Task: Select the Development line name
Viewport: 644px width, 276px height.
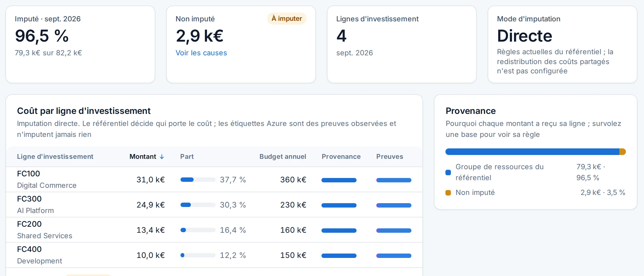Action: click(x=39, y=261)
